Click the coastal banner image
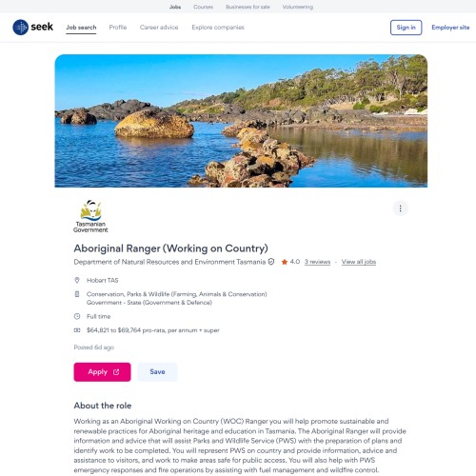 coord(241,121)
